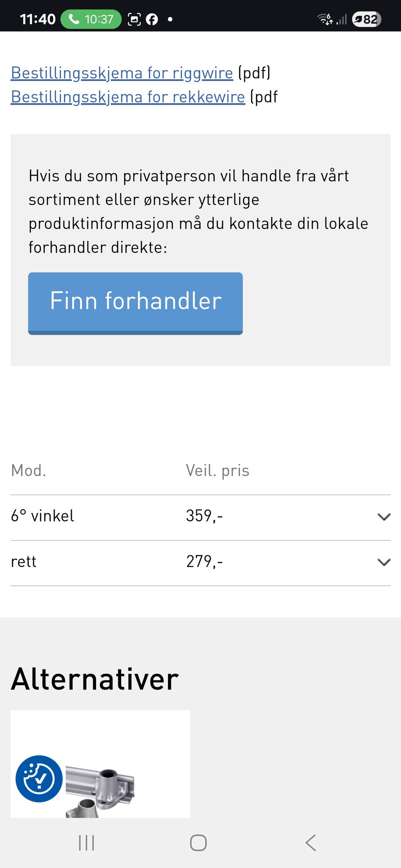Tap the Wi-Fi status icon
This screenshot has height=868, width=401.
coord(325,19)
